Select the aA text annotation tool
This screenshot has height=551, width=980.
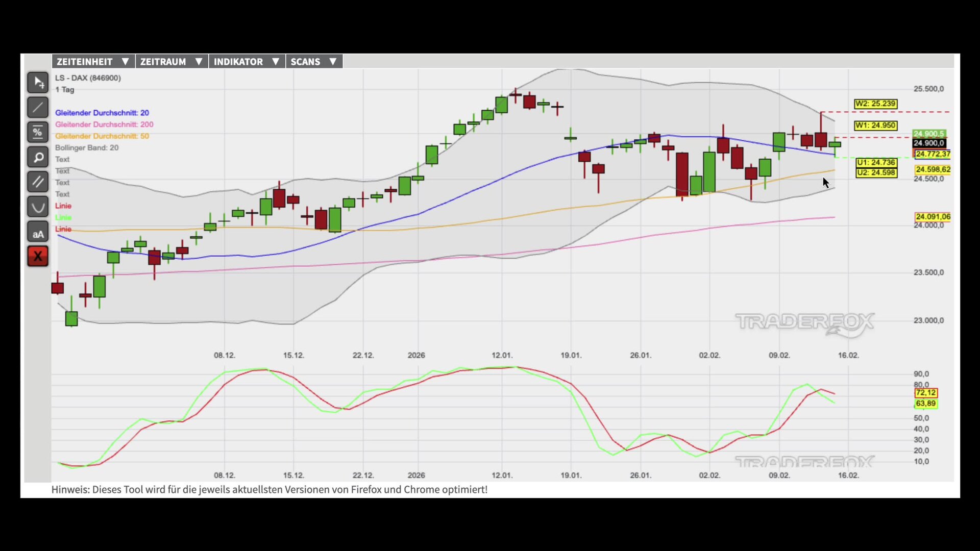coord(38,232)
